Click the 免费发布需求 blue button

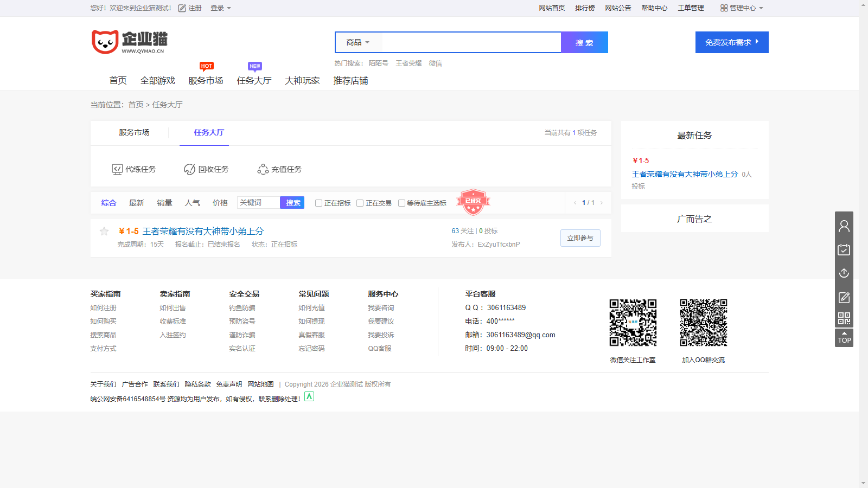point(731,42)
